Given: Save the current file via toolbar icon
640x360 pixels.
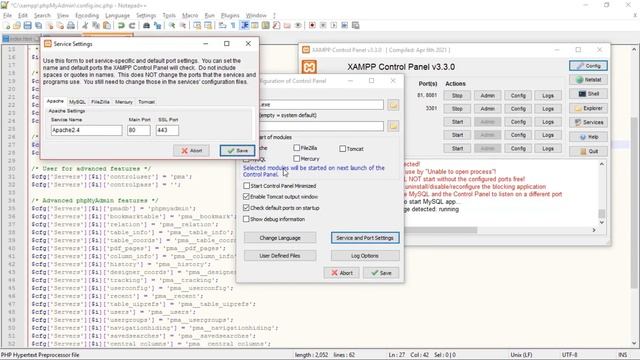Looking at the screenshot, I should click(x=27, y=25).
